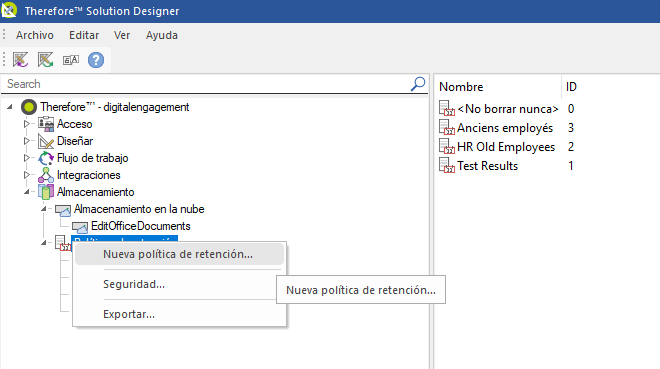
Task: Click ID value 0 in list
Action: point(571,109)
